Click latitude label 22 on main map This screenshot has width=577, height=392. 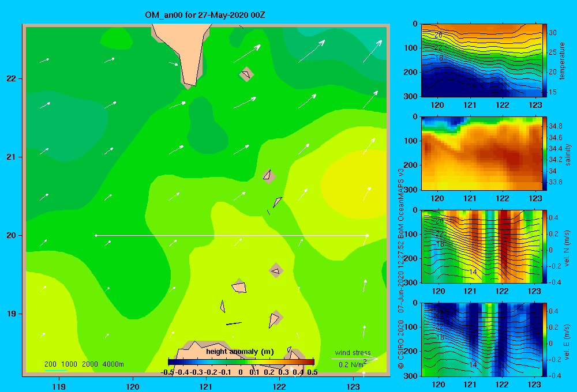11,79
